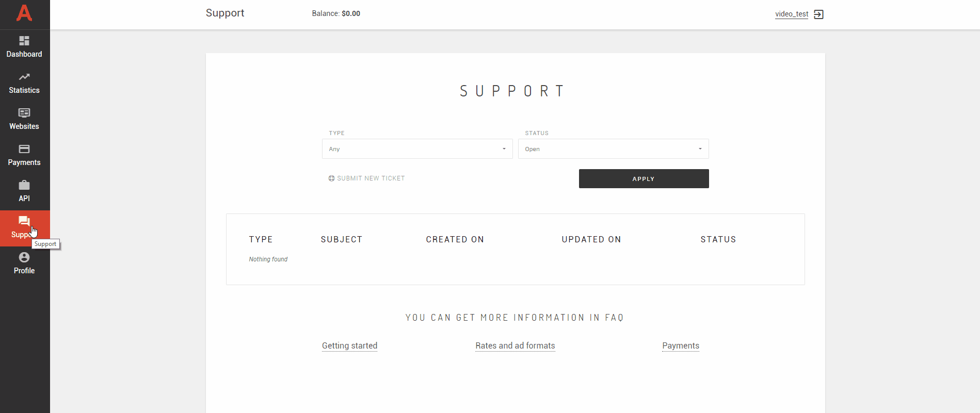The width and height of the screenshot is (980, 413).
Task: Open the Payments FAQ link
Action: tap(680, 345)
